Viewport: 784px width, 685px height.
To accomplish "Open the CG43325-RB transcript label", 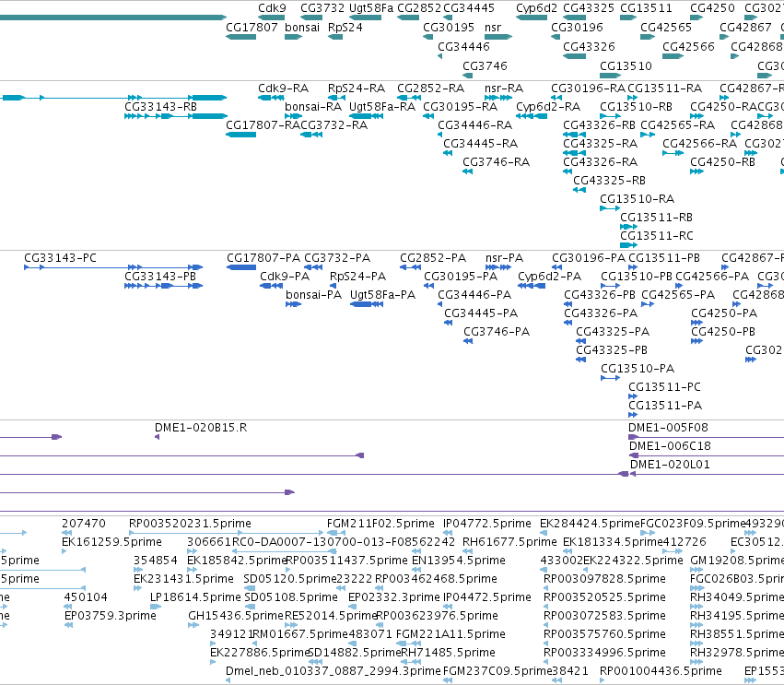I will tap(609, 180).
